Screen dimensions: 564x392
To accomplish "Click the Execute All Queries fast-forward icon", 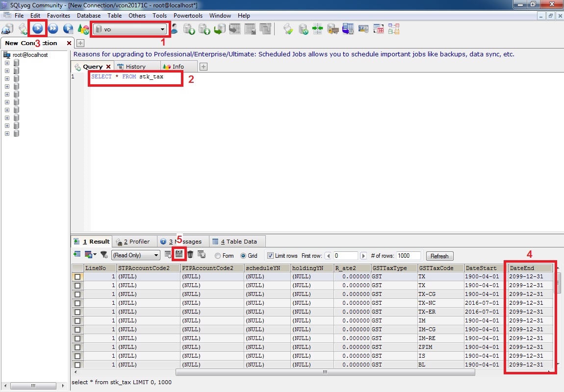I will tap(53, 29).
